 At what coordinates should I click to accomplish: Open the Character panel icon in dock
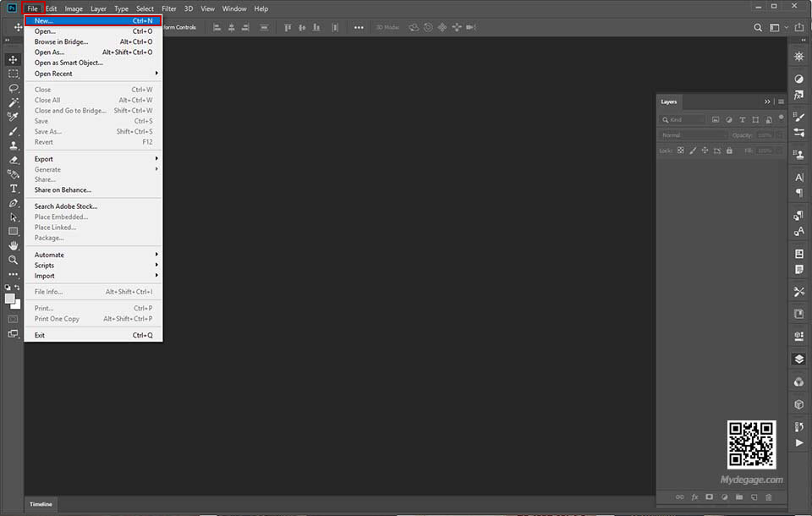tap(799, 178)
